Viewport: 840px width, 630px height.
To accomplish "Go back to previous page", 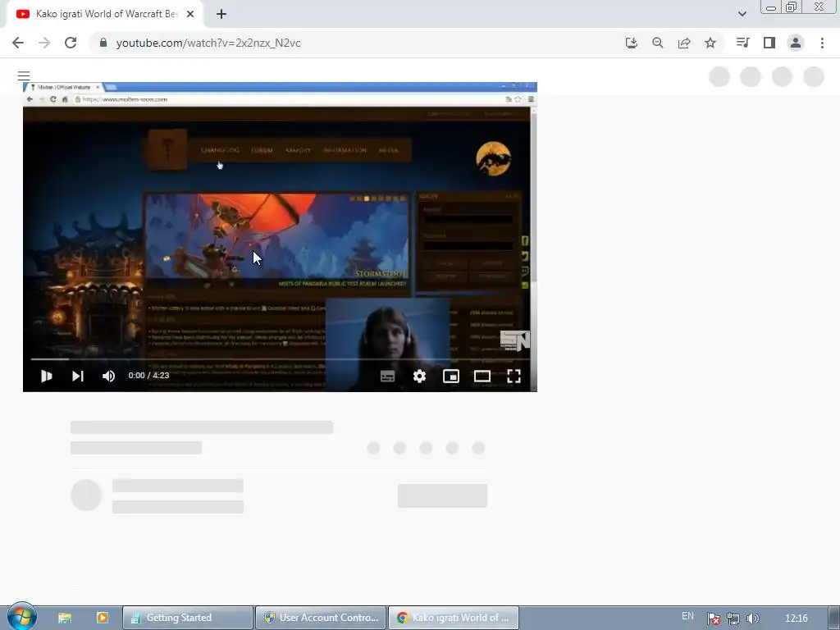I will click(x=18, y=43).
